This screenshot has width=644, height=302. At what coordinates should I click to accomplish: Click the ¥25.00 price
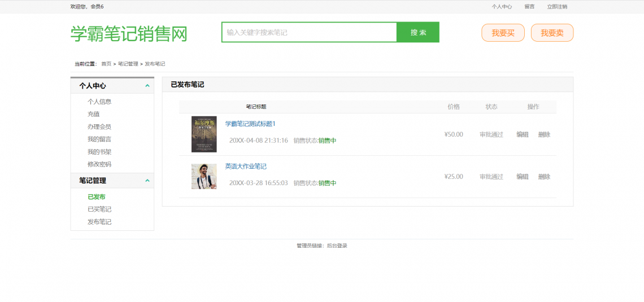point(454,177)
